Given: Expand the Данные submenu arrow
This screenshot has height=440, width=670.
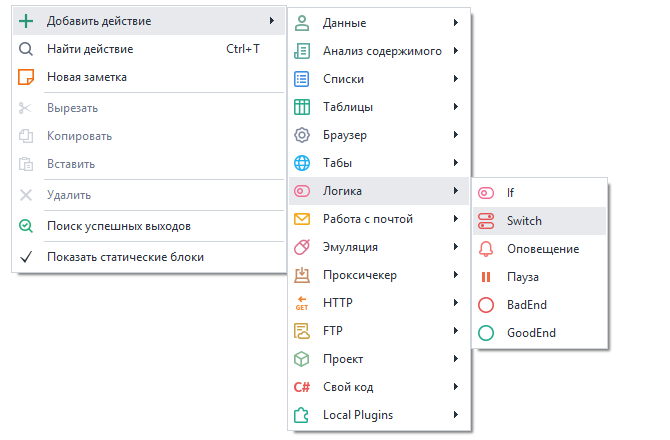Looking at the screenshot, I should coord(456,23).
